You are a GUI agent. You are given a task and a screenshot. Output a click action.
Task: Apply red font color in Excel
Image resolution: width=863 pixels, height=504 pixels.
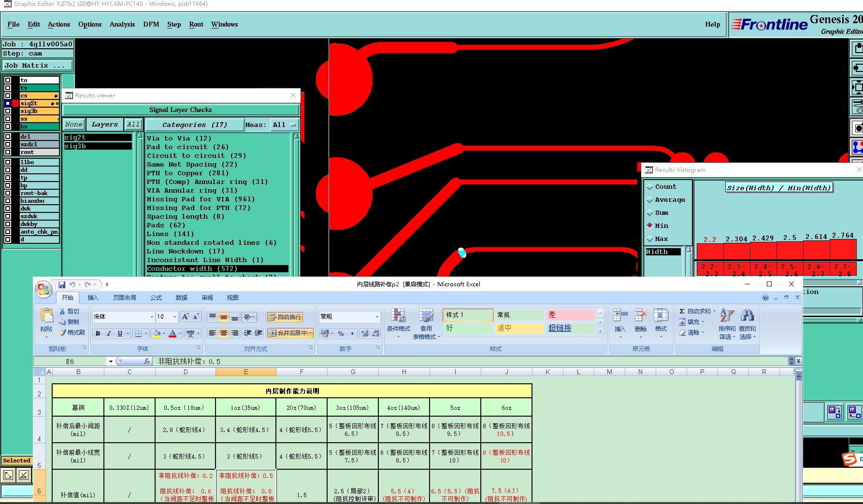tap(173, 334)
